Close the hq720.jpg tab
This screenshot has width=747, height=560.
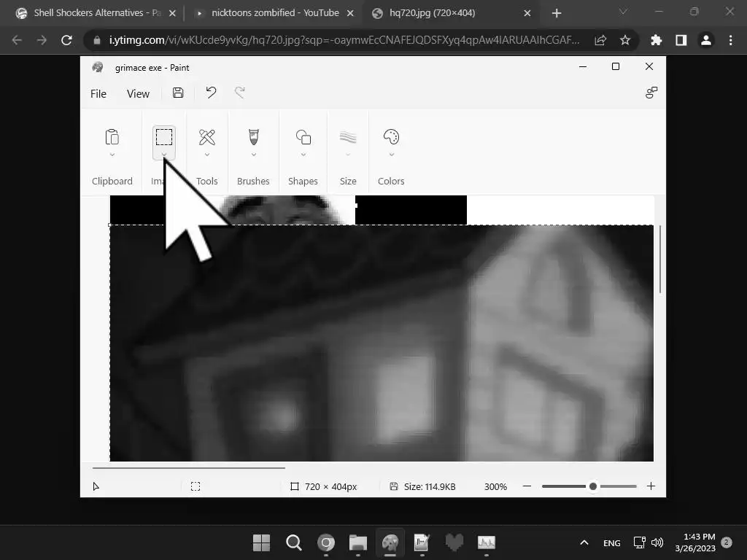527,13
